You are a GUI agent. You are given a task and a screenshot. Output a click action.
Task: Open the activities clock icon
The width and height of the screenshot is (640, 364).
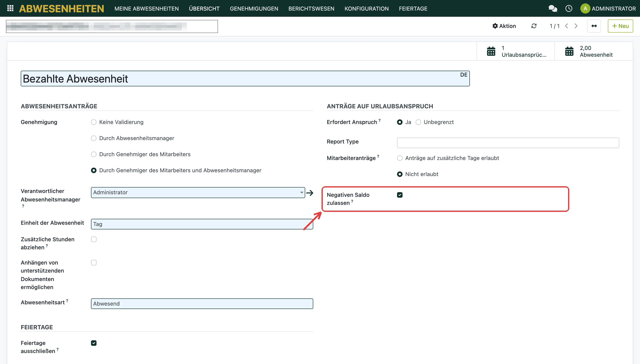click(569, 8)
